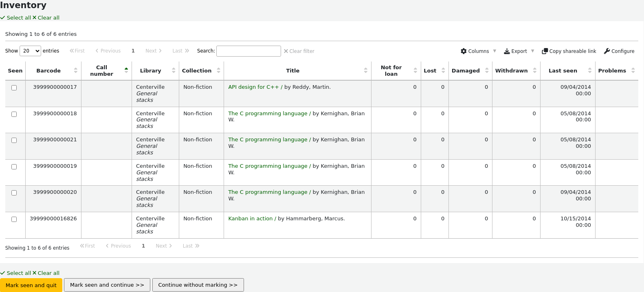Open API design for C++ title link
Viewport: 644px width, 292px height.
click(x=255, y=87)
